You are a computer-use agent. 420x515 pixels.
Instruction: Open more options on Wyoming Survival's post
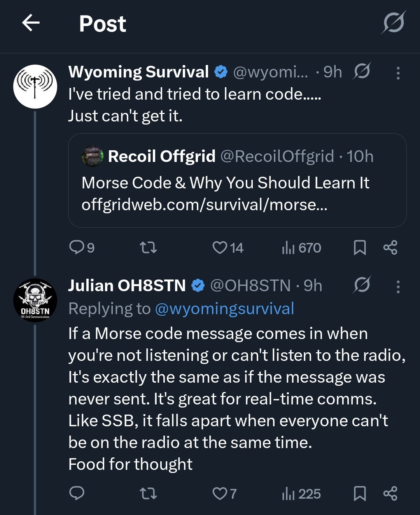point(398,73)
